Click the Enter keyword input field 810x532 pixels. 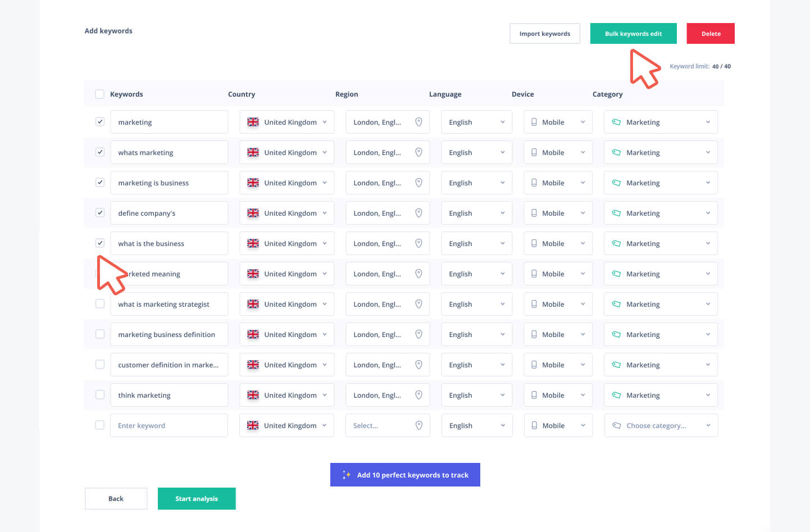click(x=169, y=425)
